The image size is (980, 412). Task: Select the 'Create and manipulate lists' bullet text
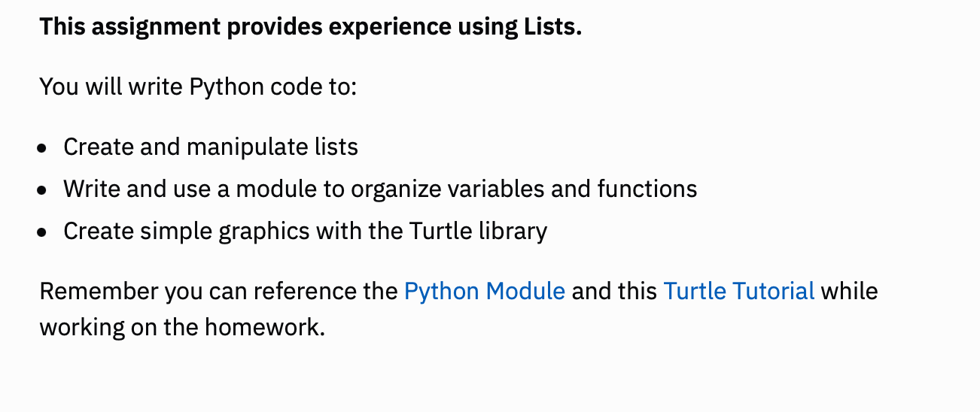(x=211, y=147)
